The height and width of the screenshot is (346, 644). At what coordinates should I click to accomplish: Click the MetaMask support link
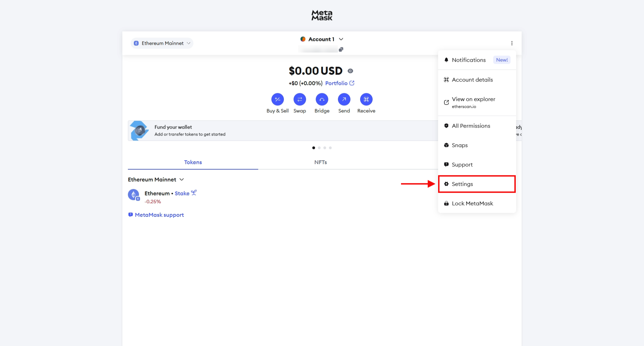[159, 215]
